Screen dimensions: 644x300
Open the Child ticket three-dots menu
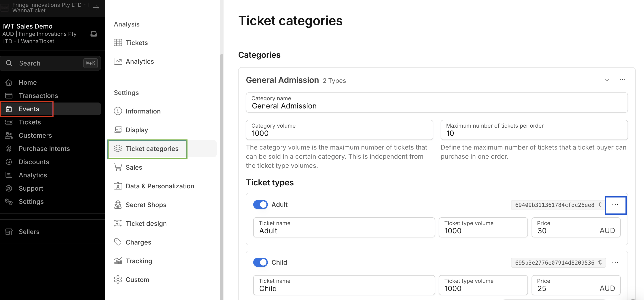tap(615, 262)
